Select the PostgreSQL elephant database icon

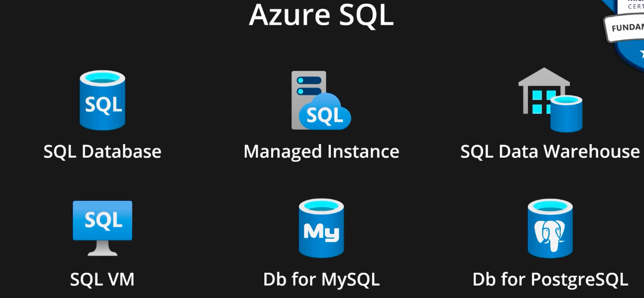pyautogui.click(x=550, y=228)
